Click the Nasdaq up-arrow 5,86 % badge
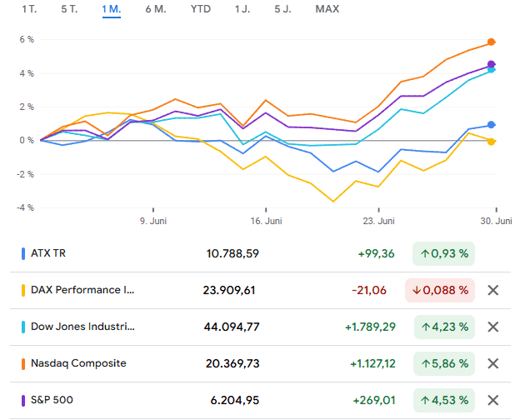515x420 pixels. click(444, 364)
